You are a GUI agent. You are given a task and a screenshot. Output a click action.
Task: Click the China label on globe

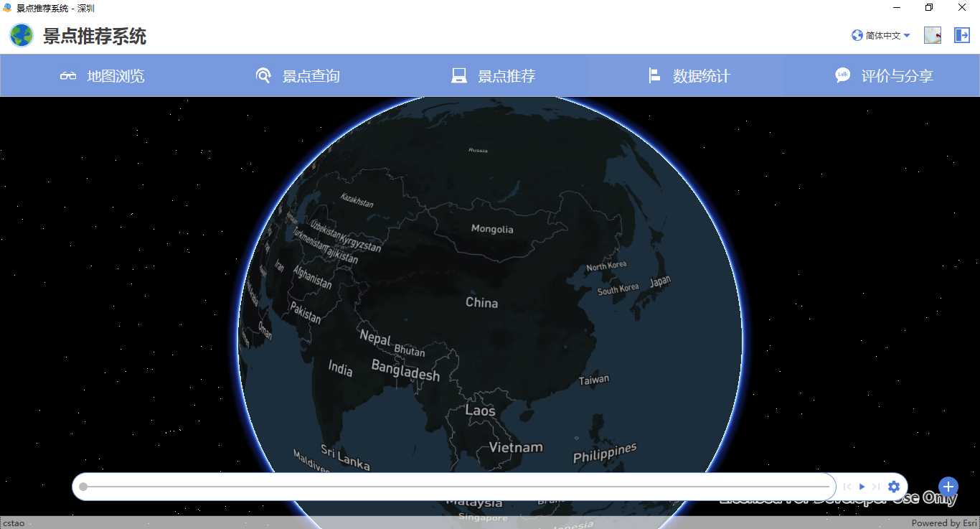[481, 303]
